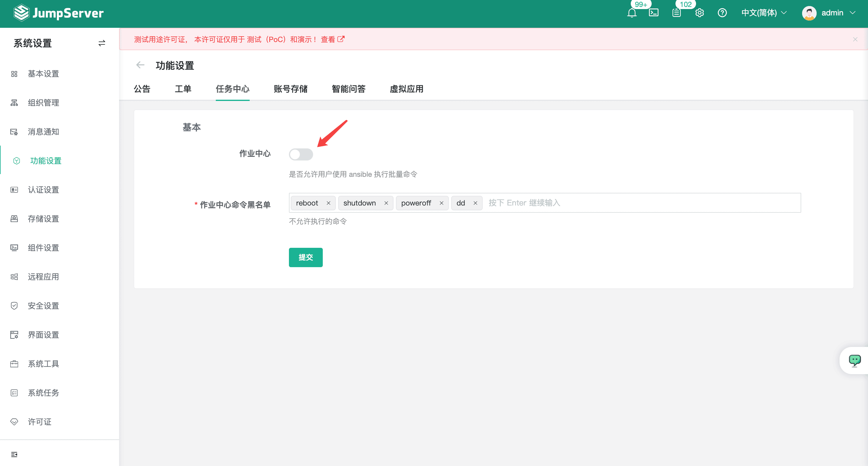Click the 102 tickets badge
868x466 pixels.
685,4
